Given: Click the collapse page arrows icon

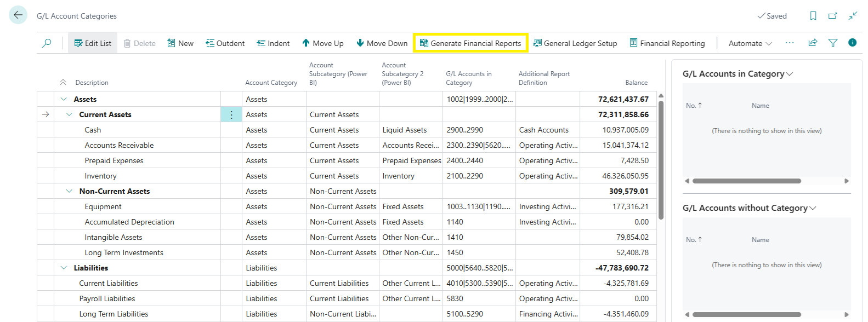Looking at the screenshot, I should [853, 16].
